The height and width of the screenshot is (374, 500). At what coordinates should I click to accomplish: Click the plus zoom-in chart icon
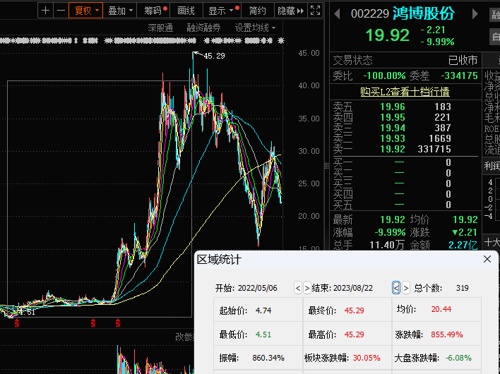[x=46, y=11]
